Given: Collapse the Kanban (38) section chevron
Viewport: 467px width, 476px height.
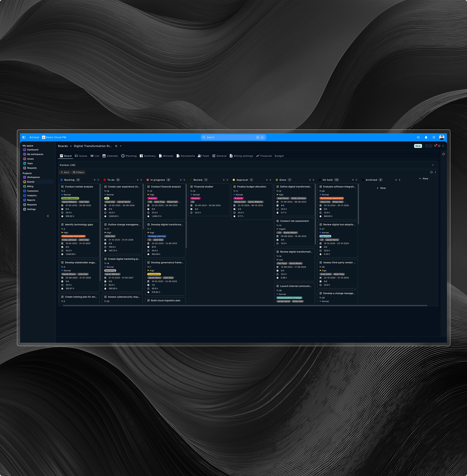Looking at the screenshot, I should (433, 165).
